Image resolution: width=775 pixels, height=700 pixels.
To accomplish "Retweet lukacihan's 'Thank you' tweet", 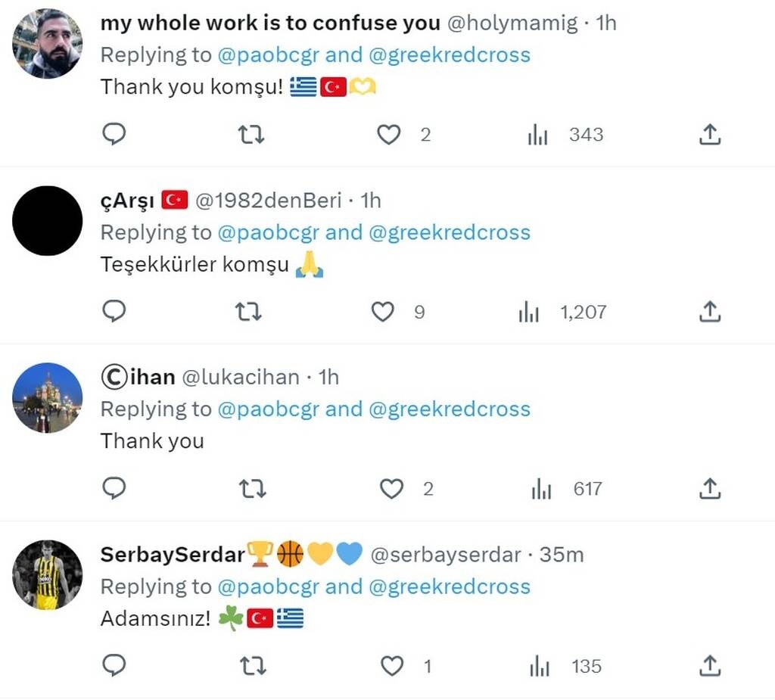I will [252, 489].
